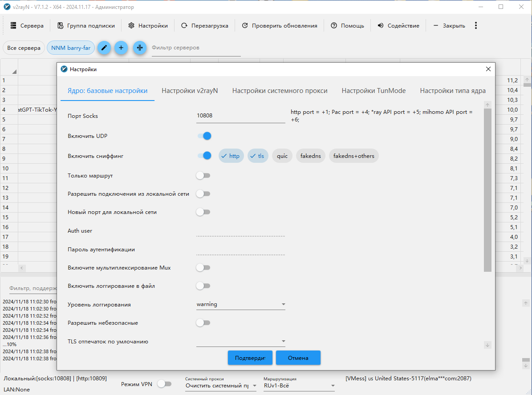Open Help (Помощь) question mark icon
The height and width of the screenshot is (395, 532).
(x=334, y=26)
